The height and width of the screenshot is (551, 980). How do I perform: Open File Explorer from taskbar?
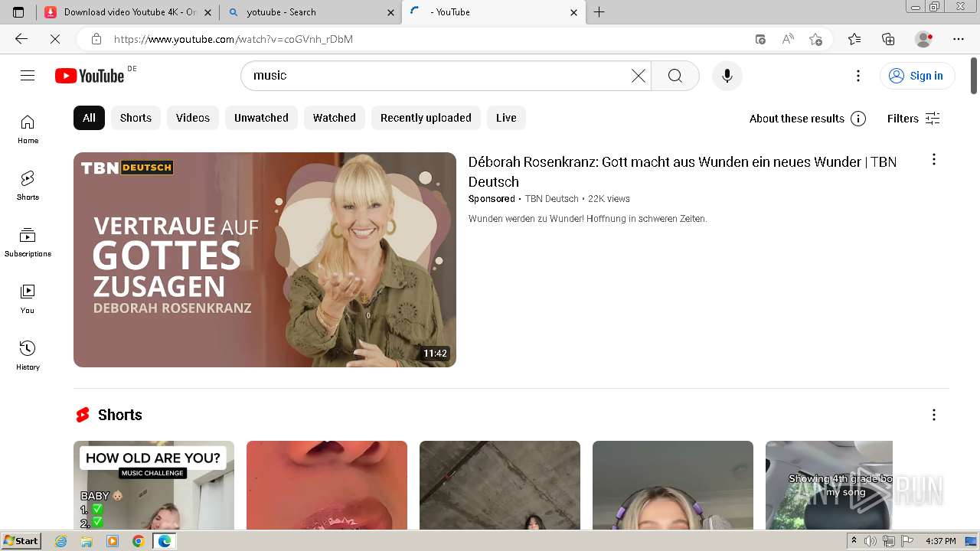[x=87, y=541]
